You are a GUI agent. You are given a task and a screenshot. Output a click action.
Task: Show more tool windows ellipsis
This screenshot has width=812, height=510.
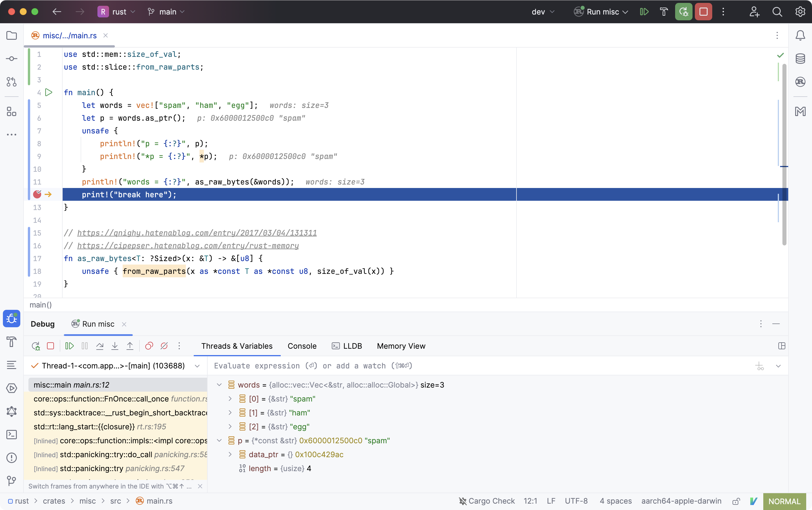pos(12,135)
